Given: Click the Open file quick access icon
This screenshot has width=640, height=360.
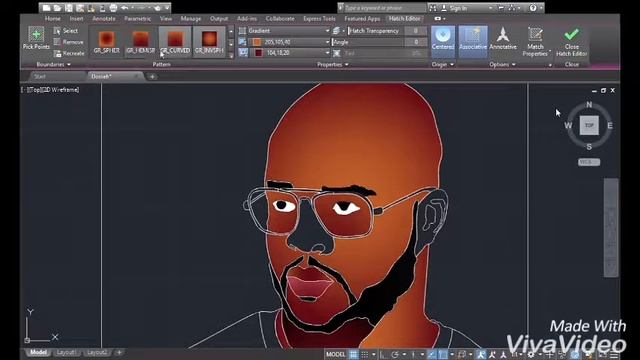Looking at the screenshot, I should point(57,8).
